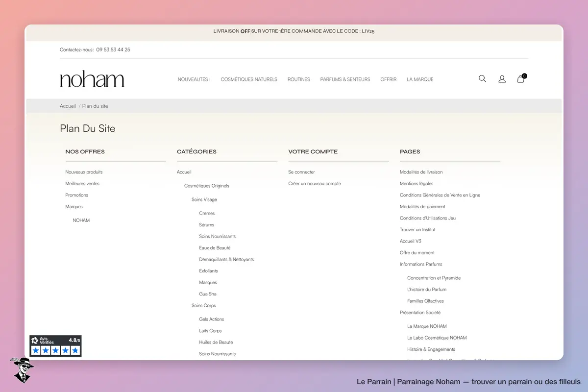Go to the noham logo homepage
Screen dimensions: 588x392
(92, 79)
